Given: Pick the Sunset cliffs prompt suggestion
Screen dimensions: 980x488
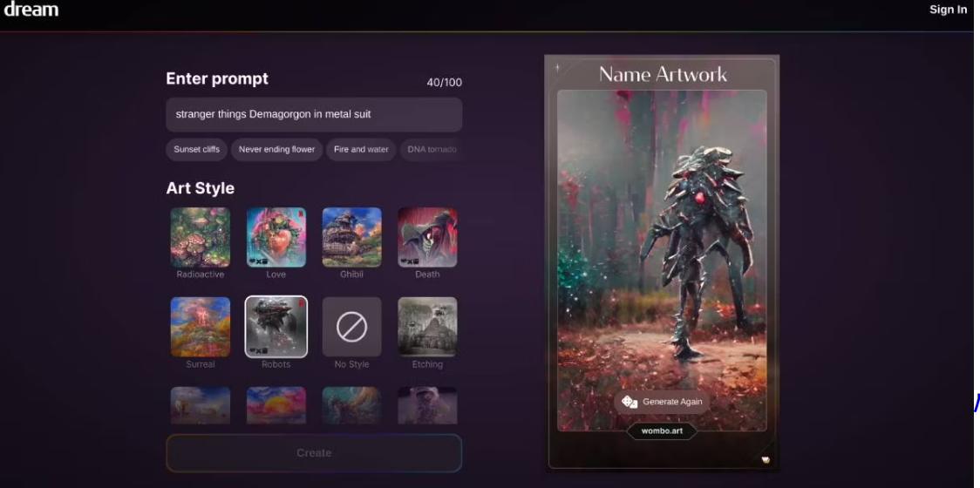Looking at the screenshot, I should pyautogui.click(x=196, y=149).
